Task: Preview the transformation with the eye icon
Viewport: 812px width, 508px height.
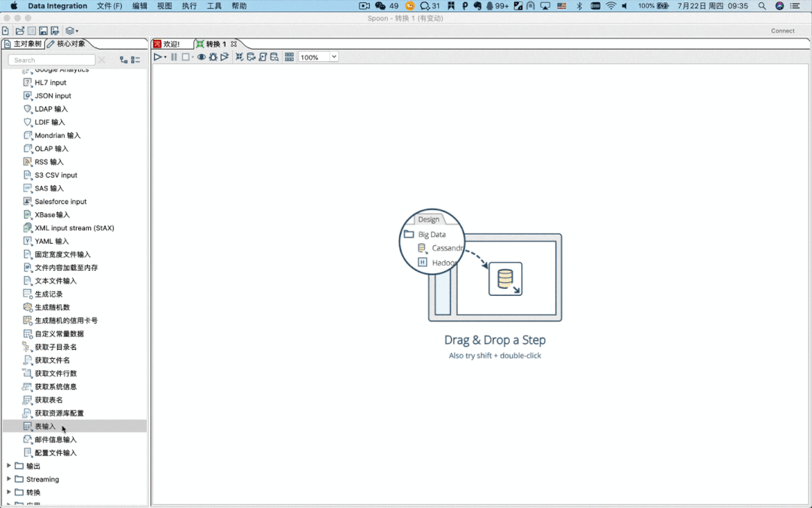Action: pos(201,57)
